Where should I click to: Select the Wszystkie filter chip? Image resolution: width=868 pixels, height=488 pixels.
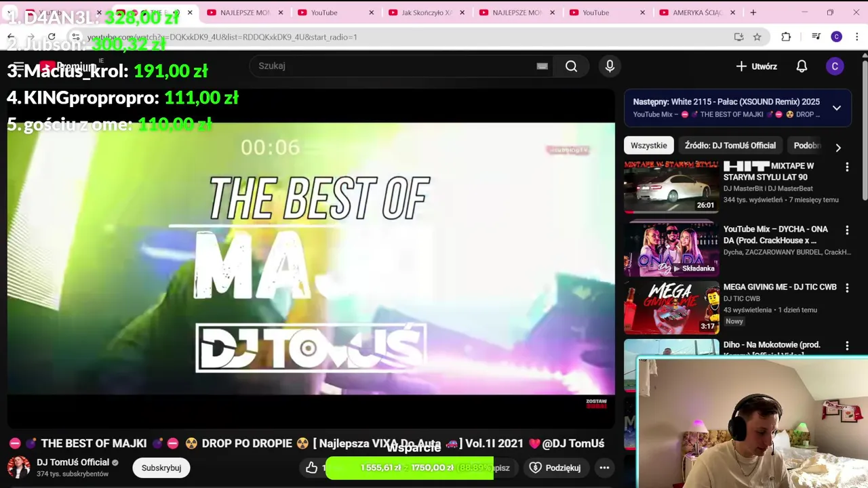point(649,145)
